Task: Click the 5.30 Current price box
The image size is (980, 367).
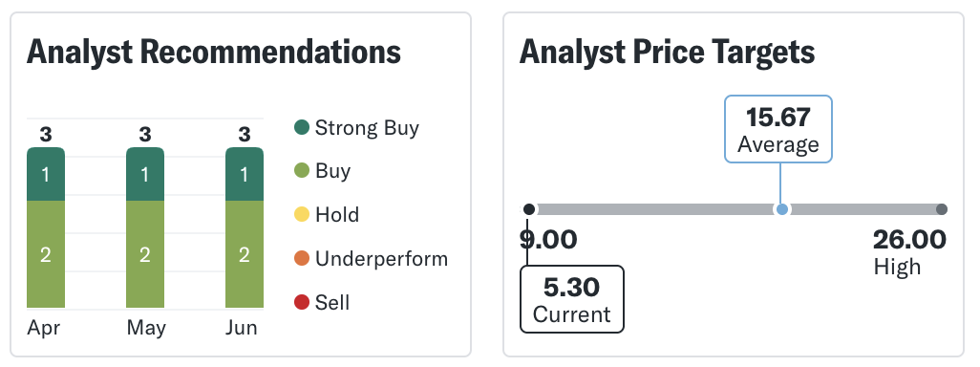Action: pyautogui.click(x=572, y=299)
